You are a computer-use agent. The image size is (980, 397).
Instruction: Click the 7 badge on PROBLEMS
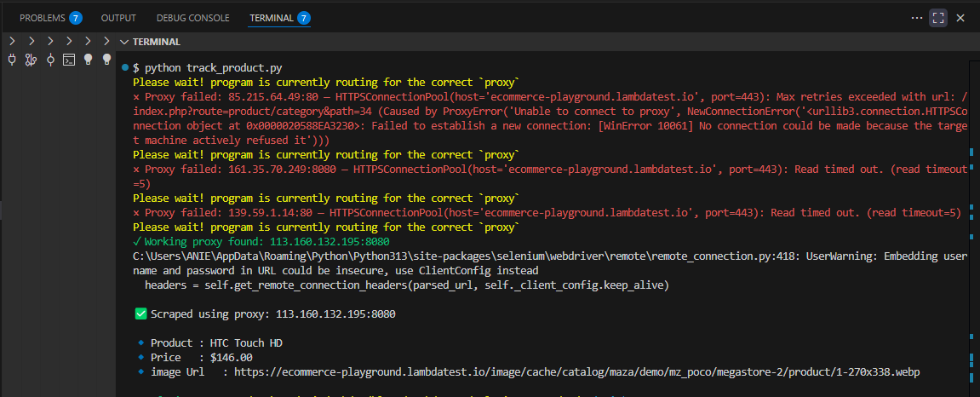pos(76,18)
